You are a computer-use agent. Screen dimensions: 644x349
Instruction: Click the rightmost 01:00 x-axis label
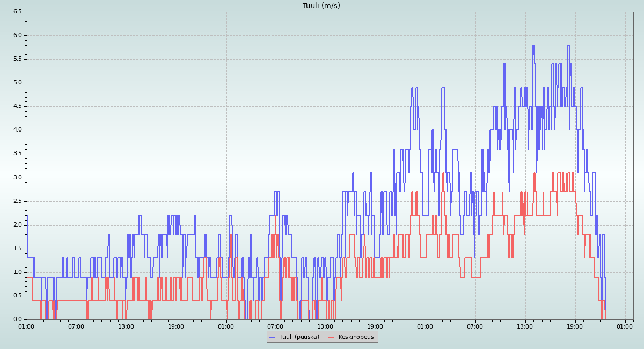coord(625,326)
